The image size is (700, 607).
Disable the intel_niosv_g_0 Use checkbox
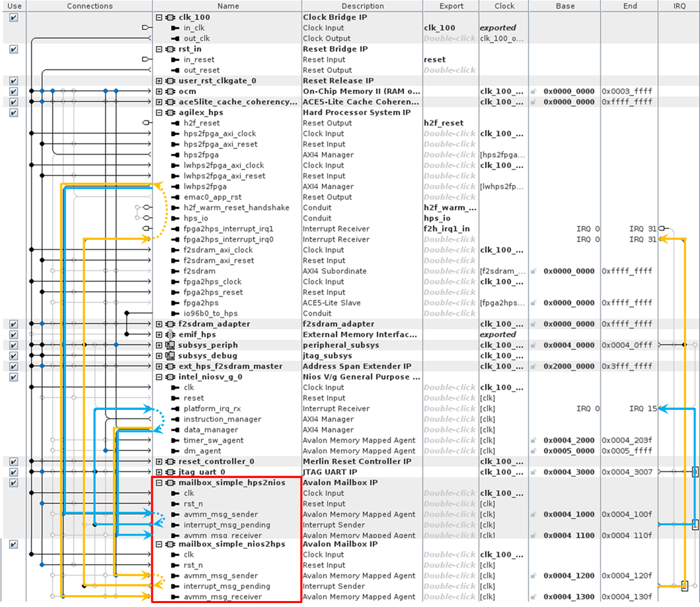tap(14, 377)
